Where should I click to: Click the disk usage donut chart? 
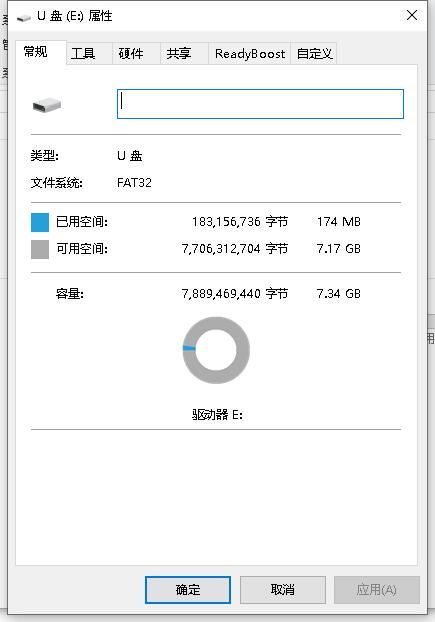click(216, 350)
